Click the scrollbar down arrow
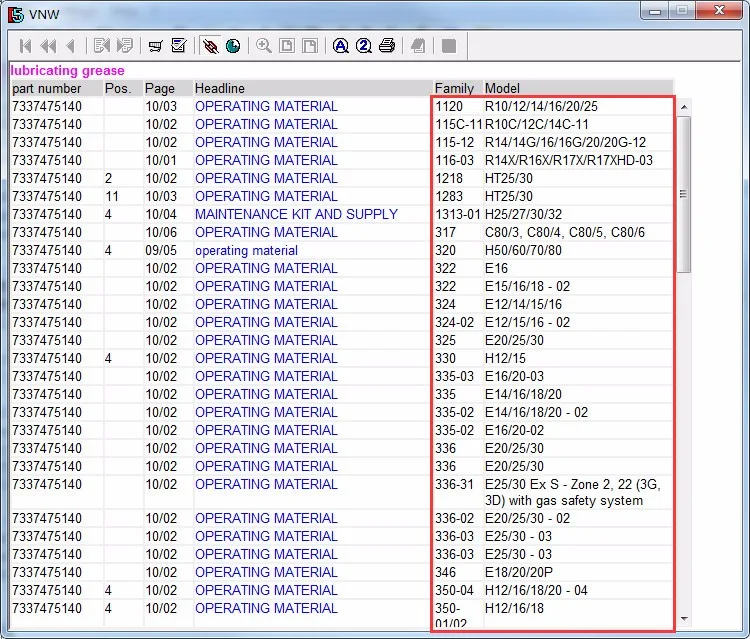The height and width of the screenshot is (639, 750). pos(684,619)
